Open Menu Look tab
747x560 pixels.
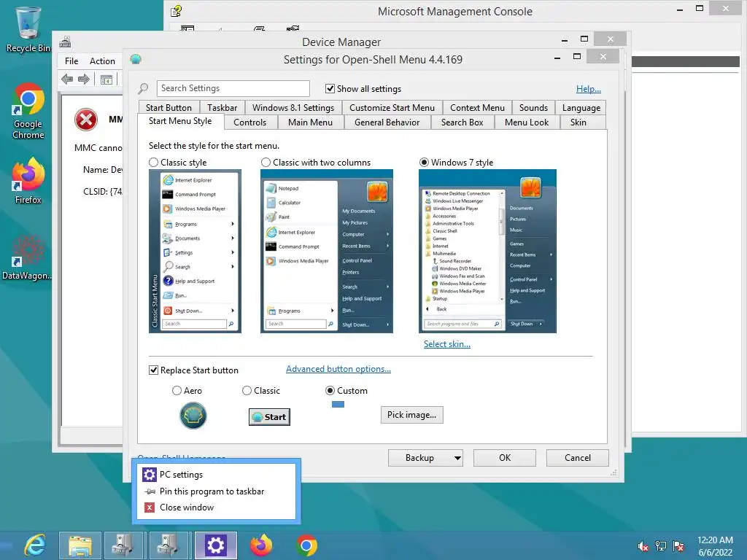(527, 122)
